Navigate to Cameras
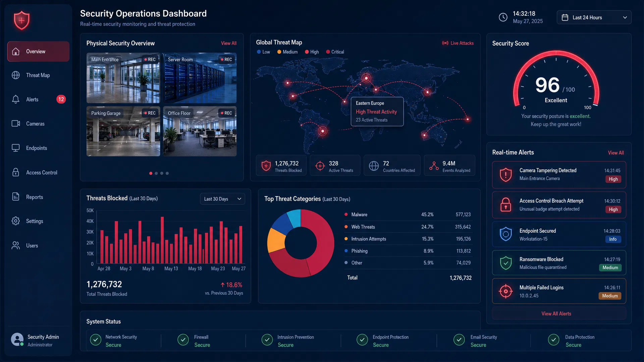This screenshot has width=644, height=362. (x=38, y=124)
